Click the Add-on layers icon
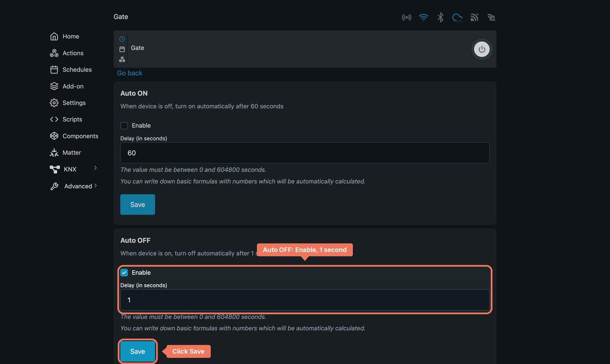610x364 pixels. [54, 86]
